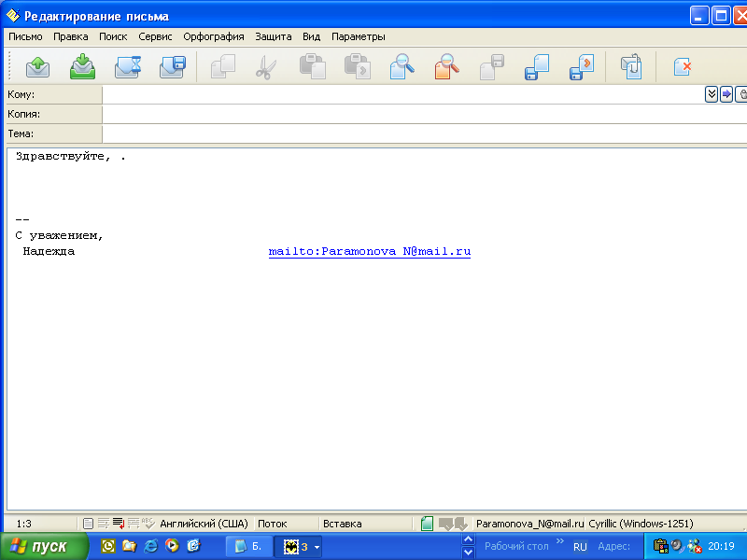Click the taskbar scroll down arrow
The image size is (747, 560).
click(469, 553)
